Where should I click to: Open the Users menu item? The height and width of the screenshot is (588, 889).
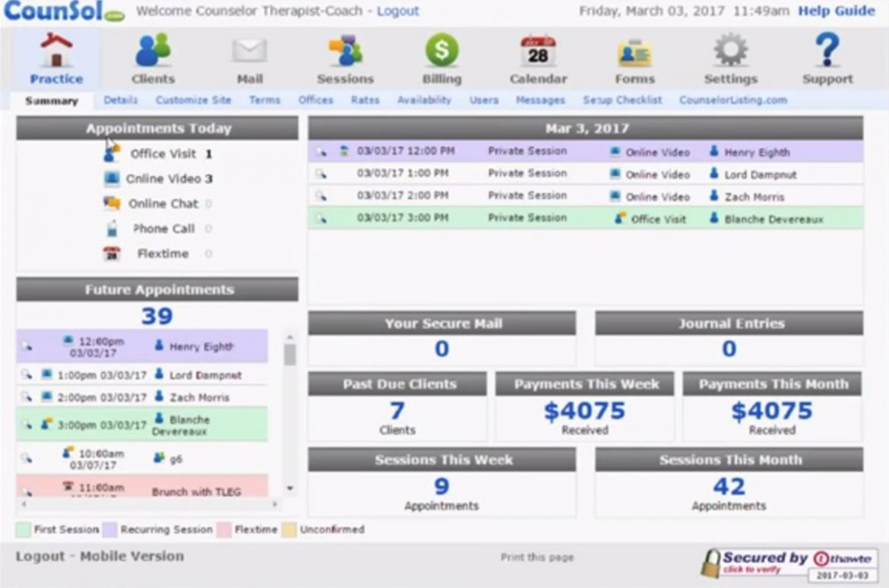coord(484,100)
